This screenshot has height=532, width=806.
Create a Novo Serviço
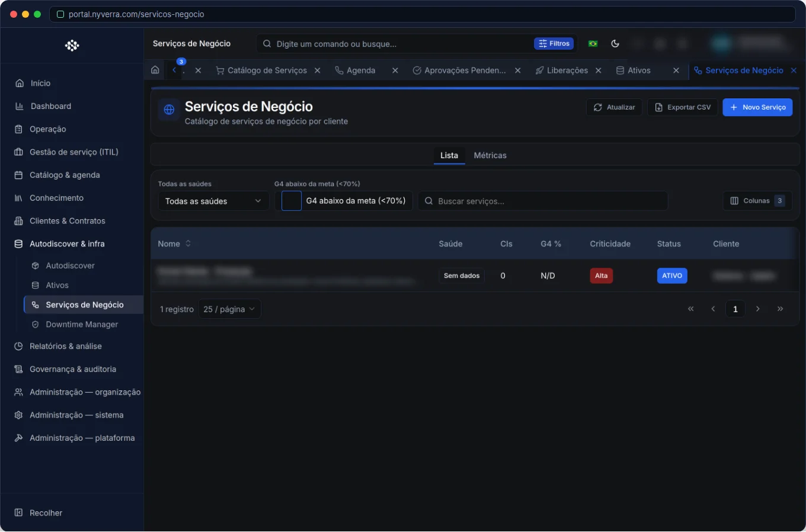coord(757,107)
